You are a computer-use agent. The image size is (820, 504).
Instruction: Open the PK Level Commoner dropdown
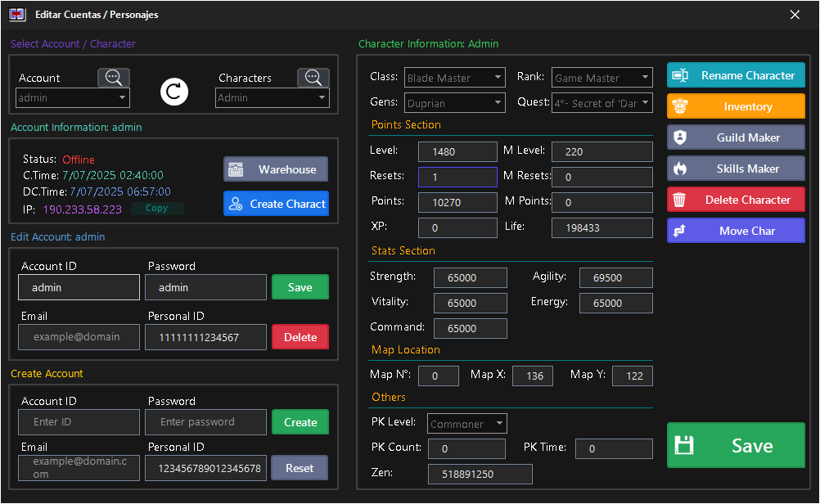pos(466,424)
